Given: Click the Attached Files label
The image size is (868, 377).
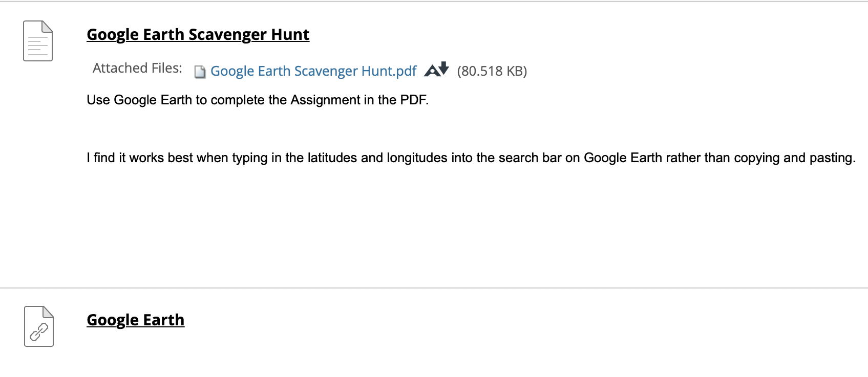Looking at the screenshot, I should click(137, 68).
